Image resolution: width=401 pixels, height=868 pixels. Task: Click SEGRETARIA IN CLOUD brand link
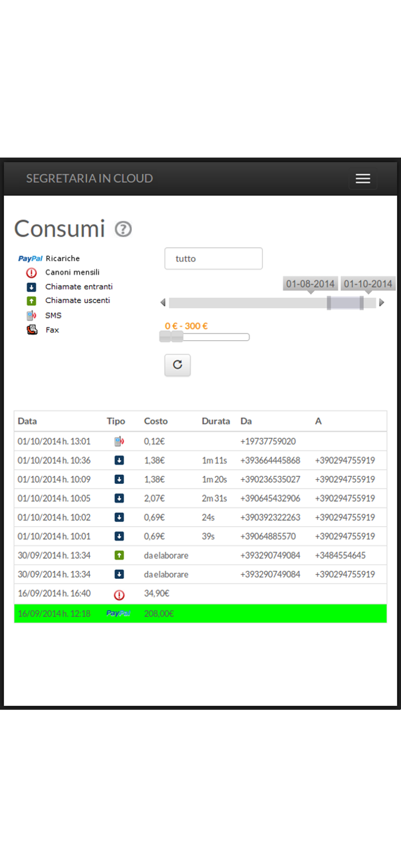pyautogui.click(x=90, y=179)
